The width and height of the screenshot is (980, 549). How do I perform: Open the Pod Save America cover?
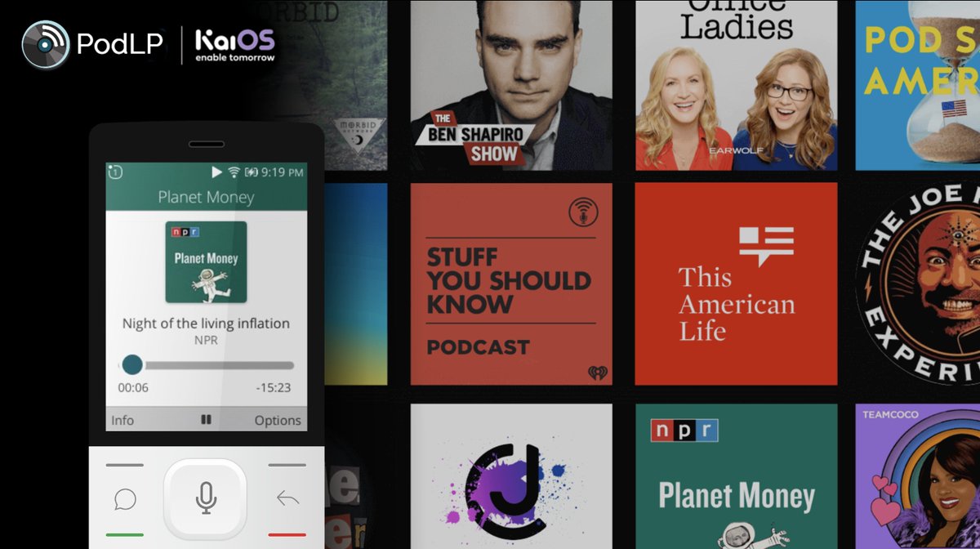[x=918, y=85]
